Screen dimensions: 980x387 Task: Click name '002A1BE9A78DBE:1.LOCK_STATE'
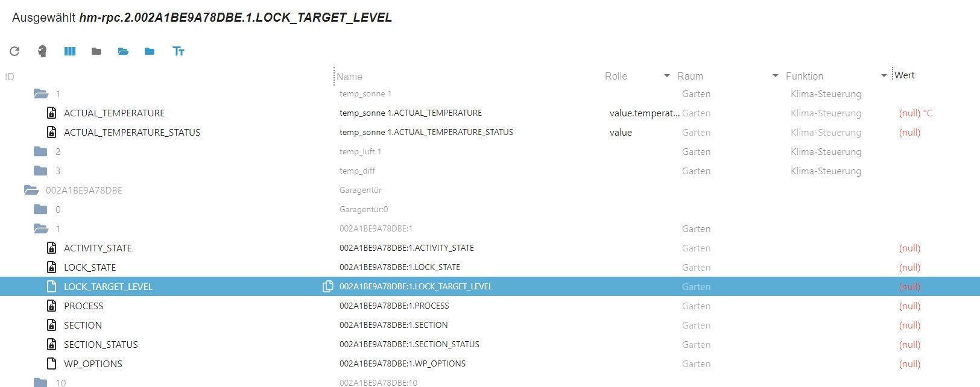(400, 267)
